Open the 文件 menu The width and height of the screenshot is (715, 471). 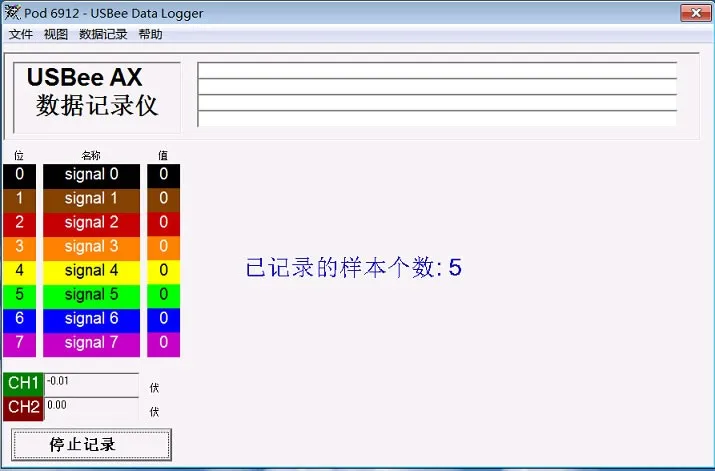(x=21, y=34)
